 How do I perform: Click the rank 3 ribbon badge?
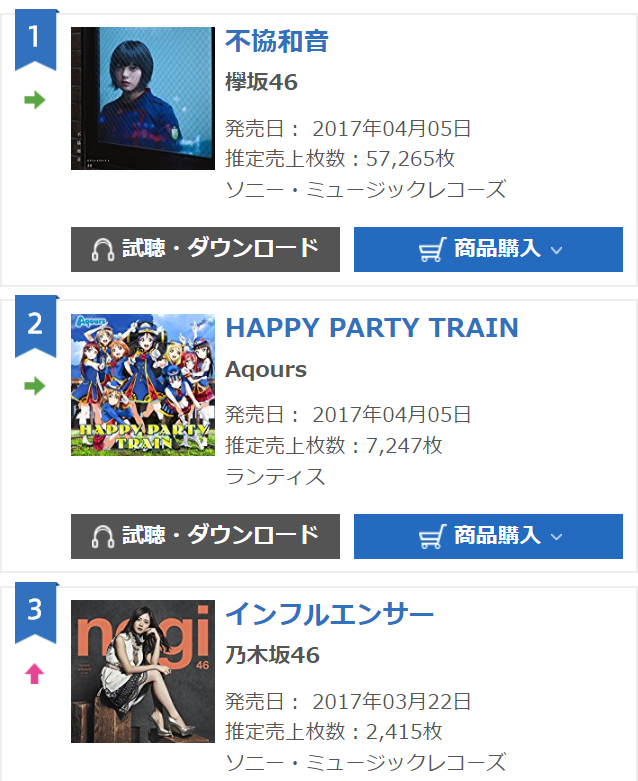click(36, 613)
